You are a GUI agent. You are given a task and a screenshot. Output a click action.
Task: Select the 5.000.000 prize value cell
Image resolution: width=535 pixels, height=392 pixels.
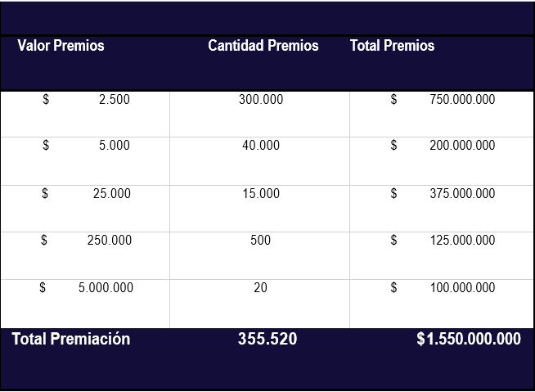(x=85, y=304)
